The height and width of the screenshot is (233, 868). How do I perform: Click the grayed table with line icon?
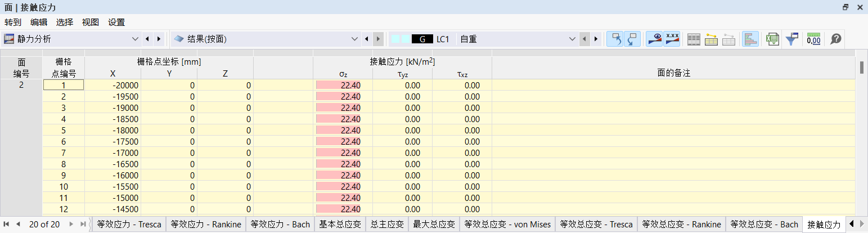pyautogui.click(x=728, y=39)
